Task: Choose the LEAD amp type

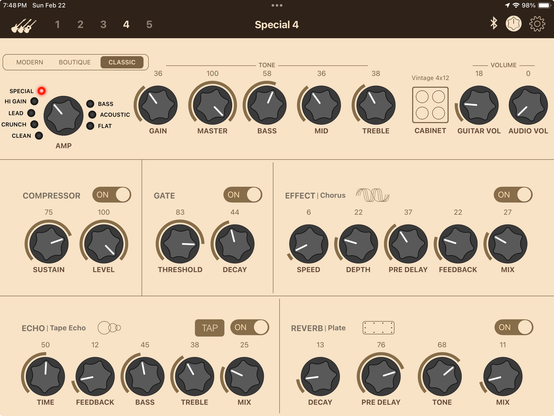Action: pyautogui.click(x=31, y=113)
